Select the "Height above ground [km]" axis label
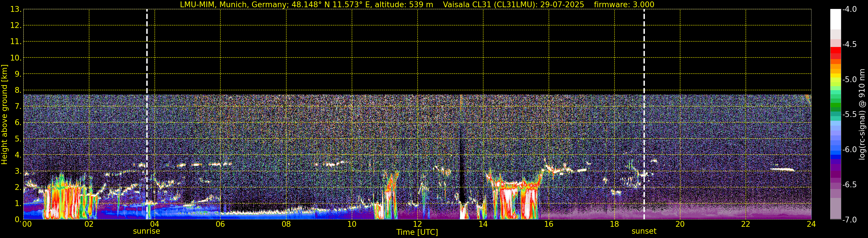Viewport: 868px width, 238px height. click(x=4, y=115)
